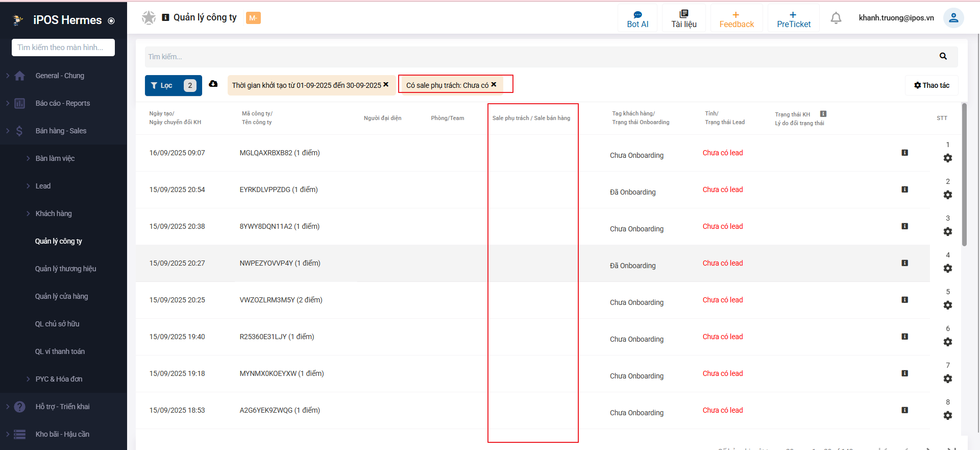Open Tài liệu documentation

point(684,19)
